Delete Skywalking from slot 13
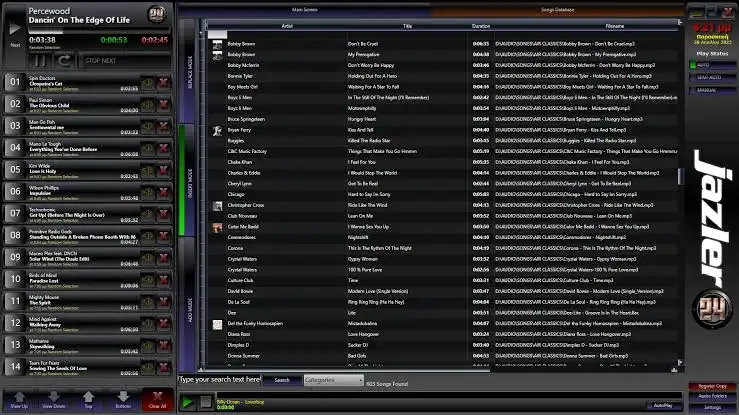The width and height of the screenshot is (739, 415). coord(164,345)
